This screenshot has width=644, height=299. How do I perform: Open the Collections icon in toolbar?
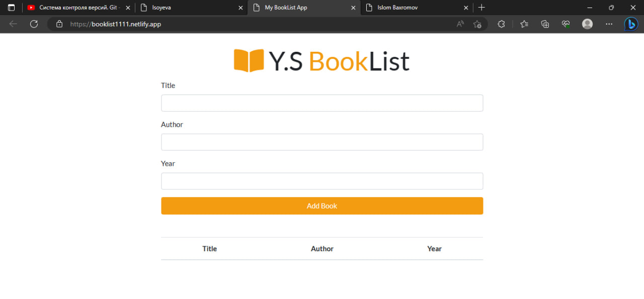[x=545, y=24]
